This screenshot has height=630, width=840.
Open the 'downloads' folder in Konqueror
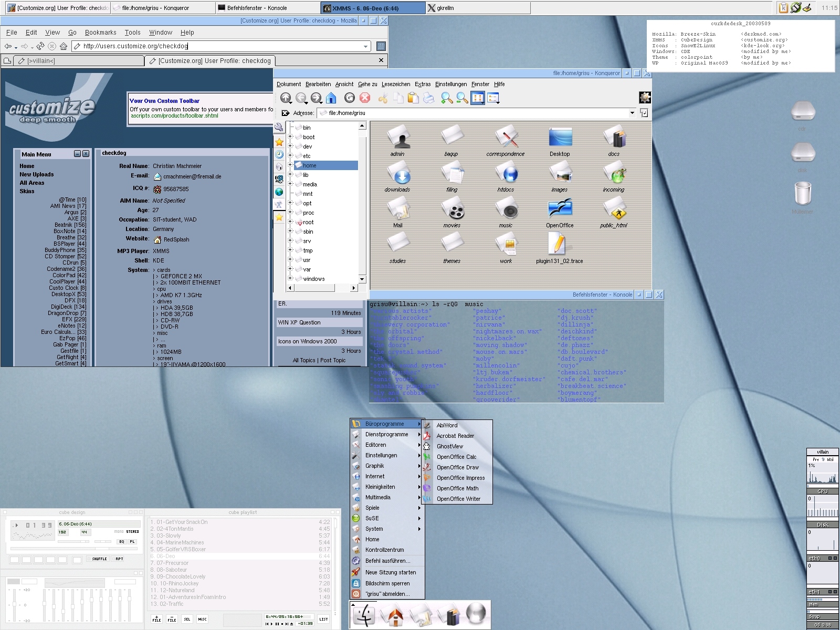397,177
